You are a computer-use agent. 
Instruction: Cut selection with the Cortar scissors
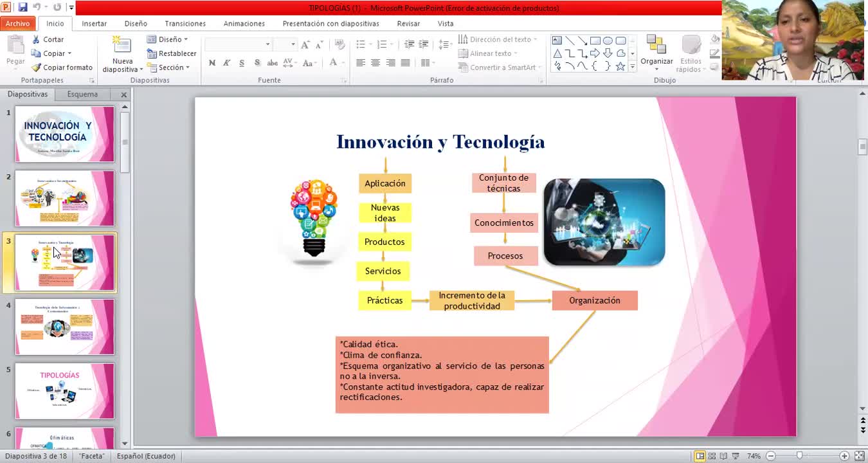coord(48,40)
